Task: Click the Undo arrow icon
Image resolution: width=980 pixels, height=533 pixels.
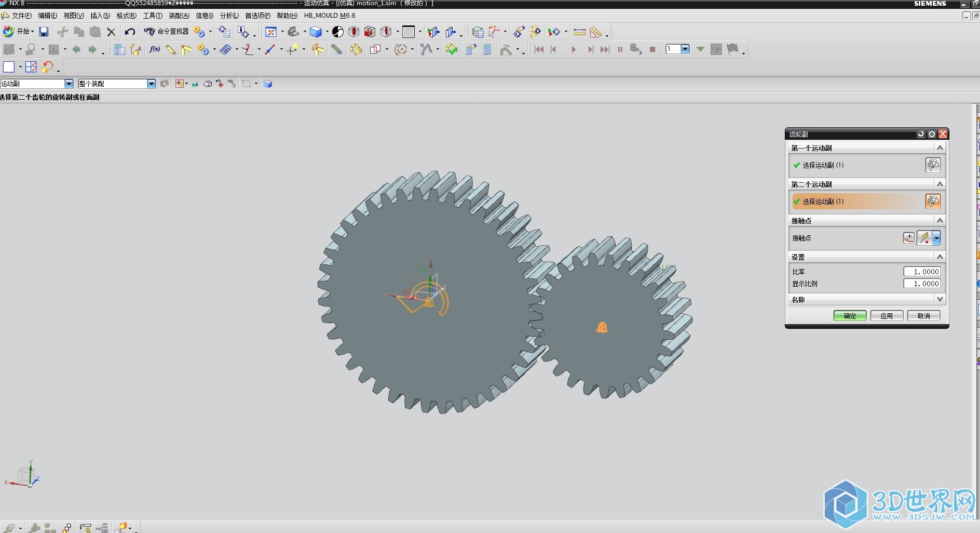Action: pyautogui.click(x=130, y=32)
